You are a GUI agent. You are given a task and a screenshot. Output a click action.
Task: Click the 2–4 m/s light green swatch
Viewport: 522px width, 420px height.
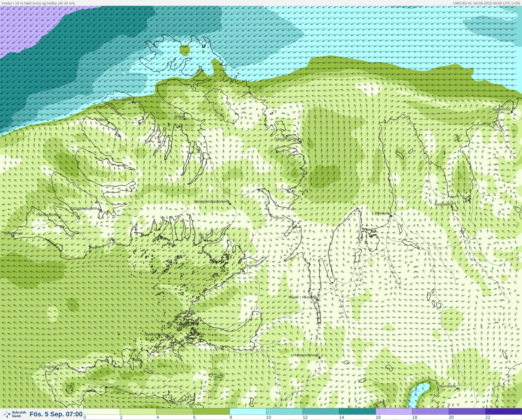(x=138, y=411)
